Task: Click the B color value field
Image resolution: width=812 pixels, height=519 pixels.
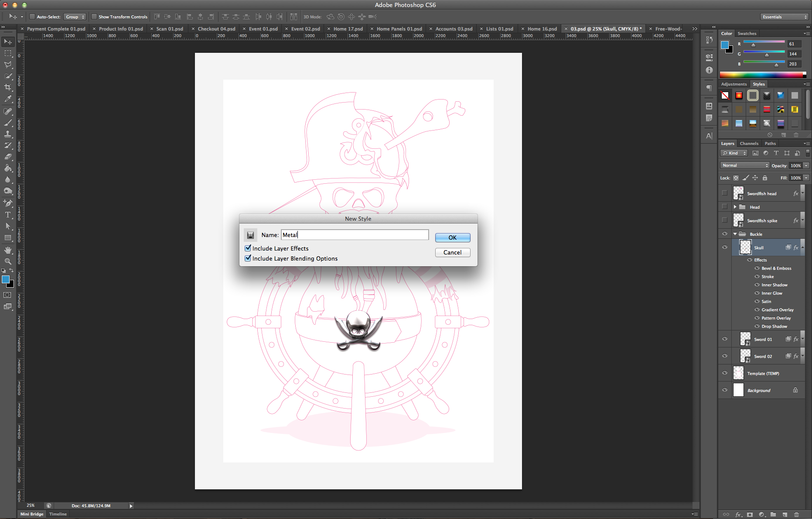Action: pyautogui.click(x=794, y=64)
